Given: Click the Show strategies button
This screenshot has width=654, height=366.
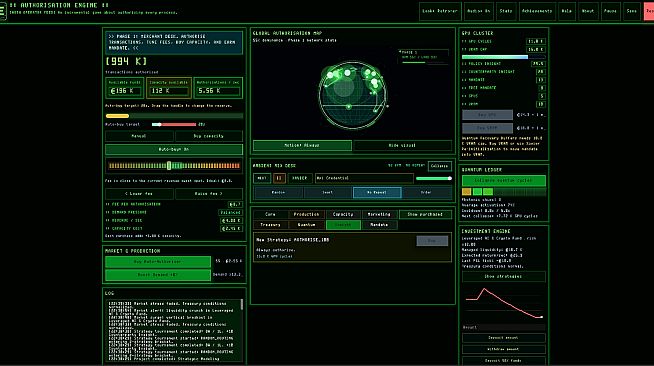Looking at the screenshot, I should pos(503,277).
